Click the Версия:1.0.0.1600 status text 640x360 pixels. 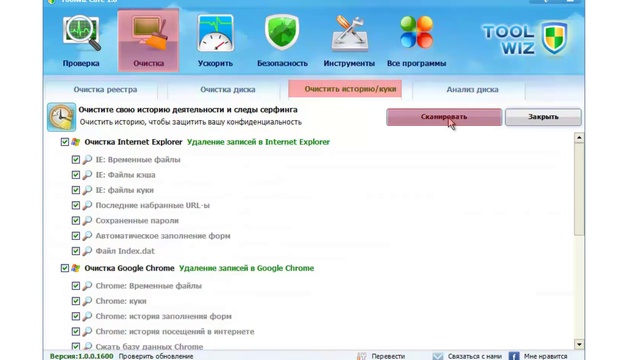point(82,356)
